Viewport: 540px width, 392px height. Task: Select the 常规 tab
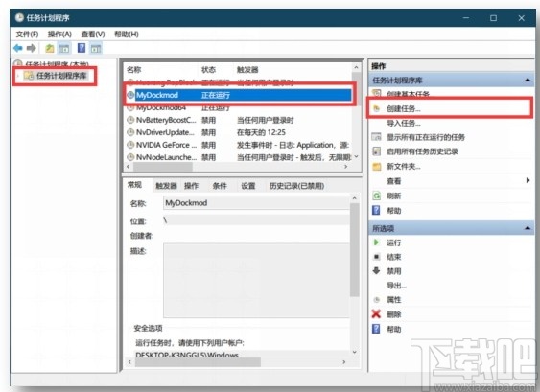[134, 185]
